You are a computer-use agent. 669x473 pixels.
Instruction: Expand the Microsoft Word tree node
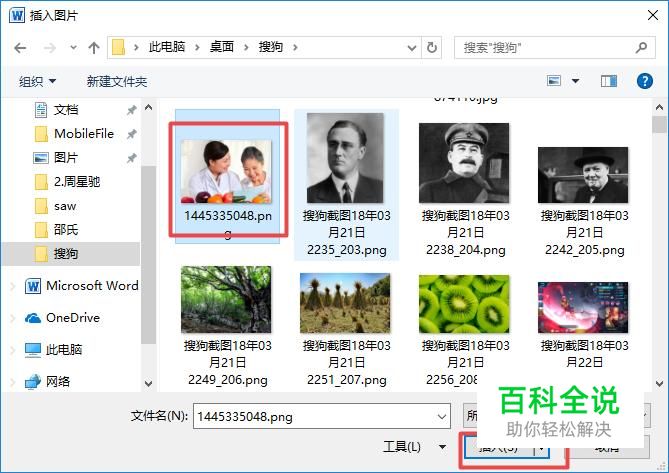coord(13,286)
